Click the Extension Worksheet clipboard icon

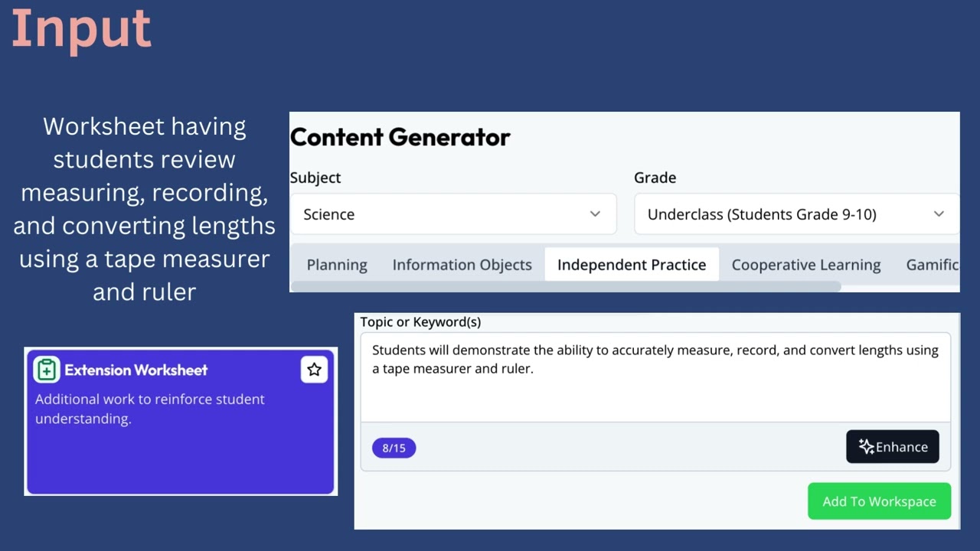click(47, 370)
